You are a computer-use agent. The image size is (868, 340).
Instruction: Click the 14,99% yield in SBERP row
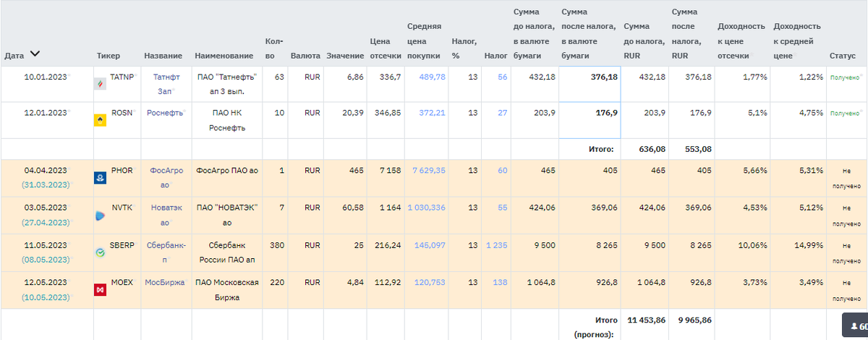(809, 245)
